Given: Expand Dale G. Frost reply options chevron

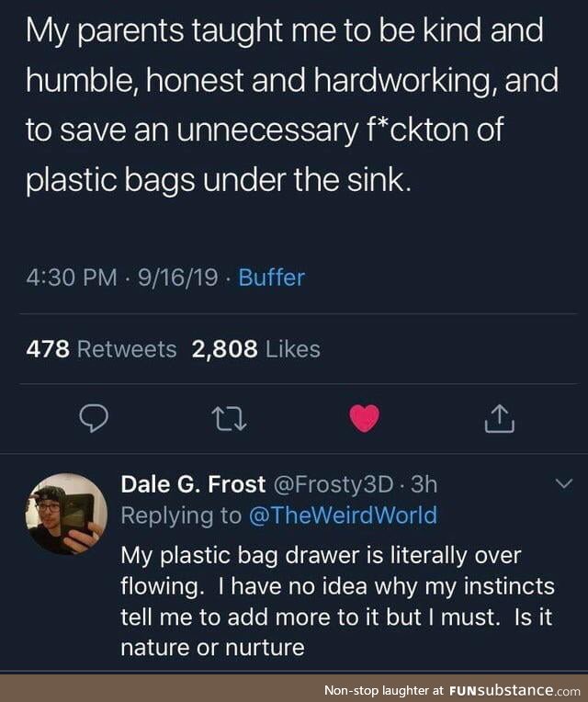Looking at the screenshot, I should [x=564, y=483].
